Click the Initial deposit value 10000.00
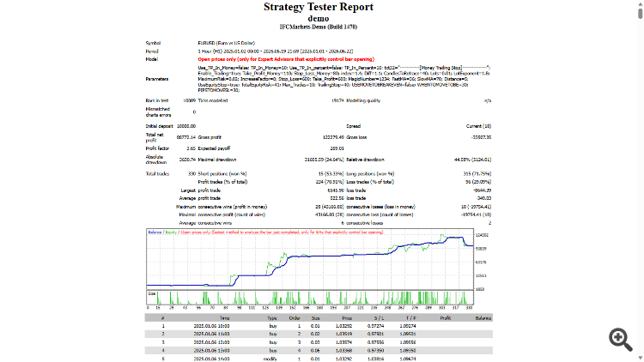The width and height of the screenshot is (644, 362). pos(186,126)
